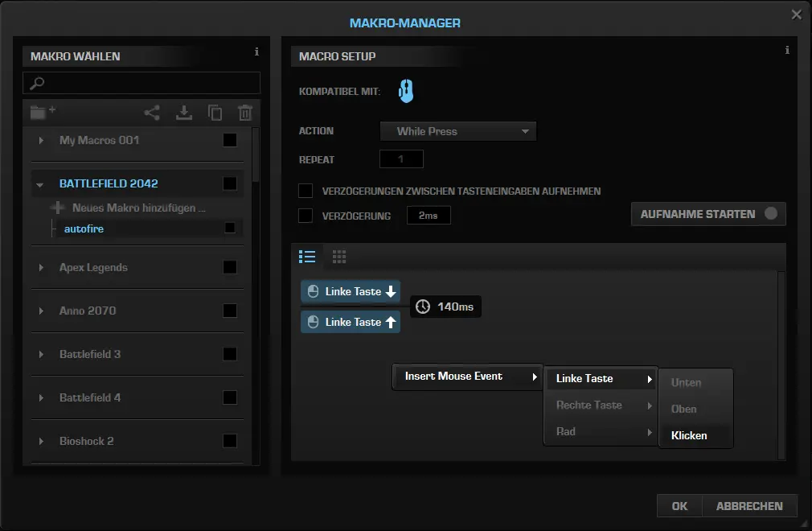Tick the checkbox for autofire macro
812x531 pixels.
[230, 228]
